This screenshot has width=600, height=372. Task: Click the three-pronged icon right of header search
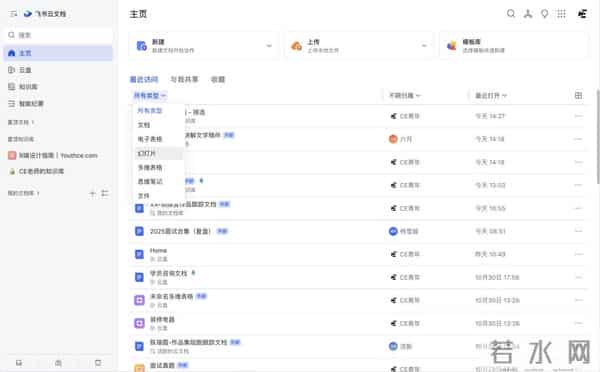(x=528, y=14)
